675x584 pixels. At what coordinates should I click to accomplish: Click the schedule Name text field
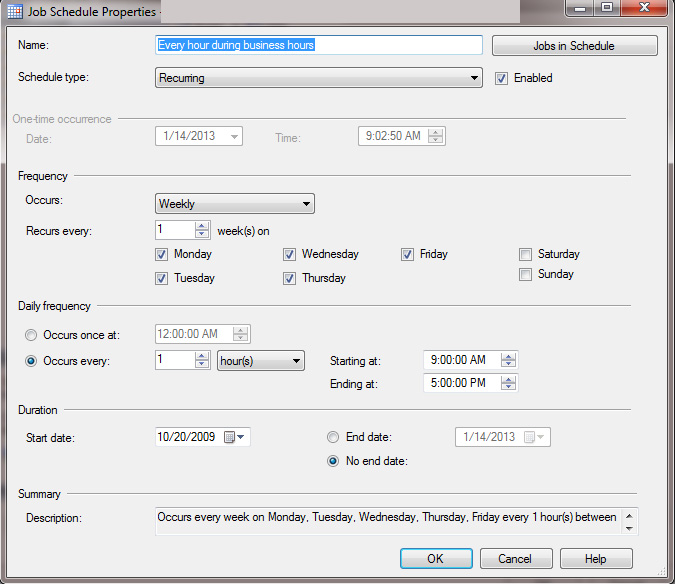[x=319, y=45]
